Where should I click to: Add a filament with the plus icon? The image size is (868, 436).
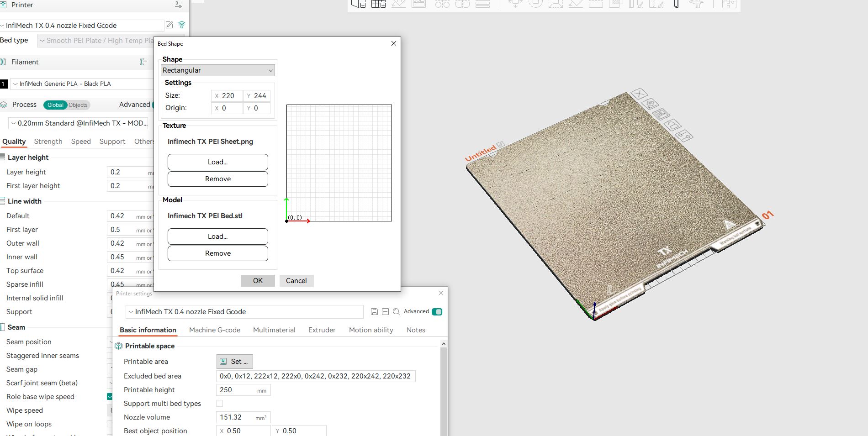coord(143,62)
